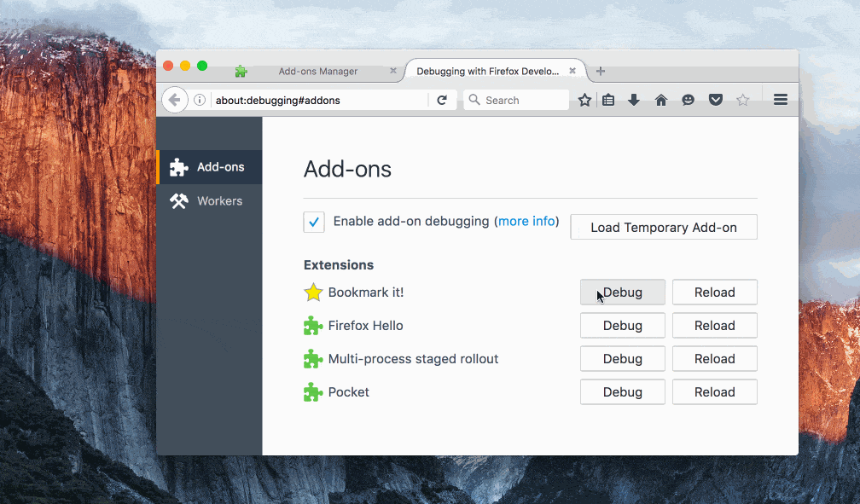This screenshot has width=860, height=504.
Task: Select Workers in the sidebar
Action: [210, 200]
